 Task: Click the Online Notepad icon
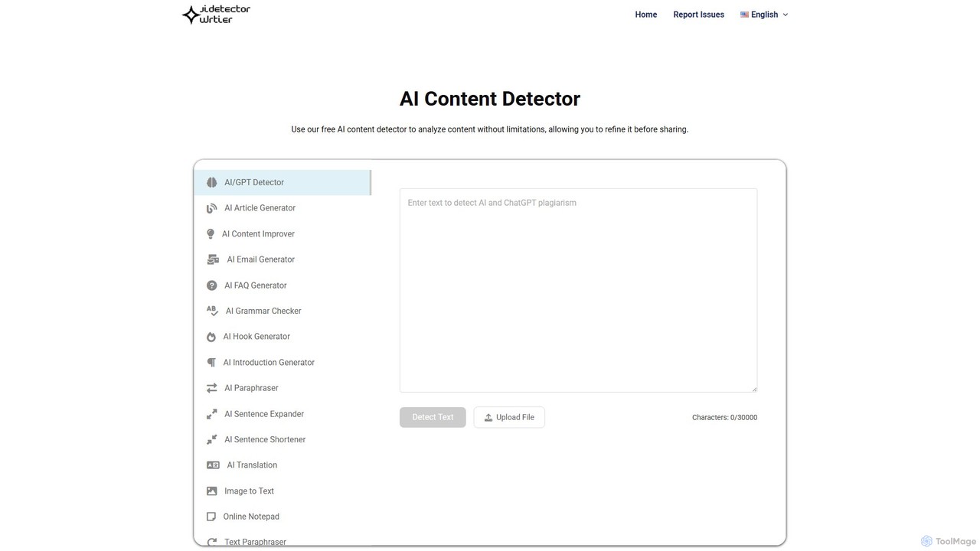[211, 517]
